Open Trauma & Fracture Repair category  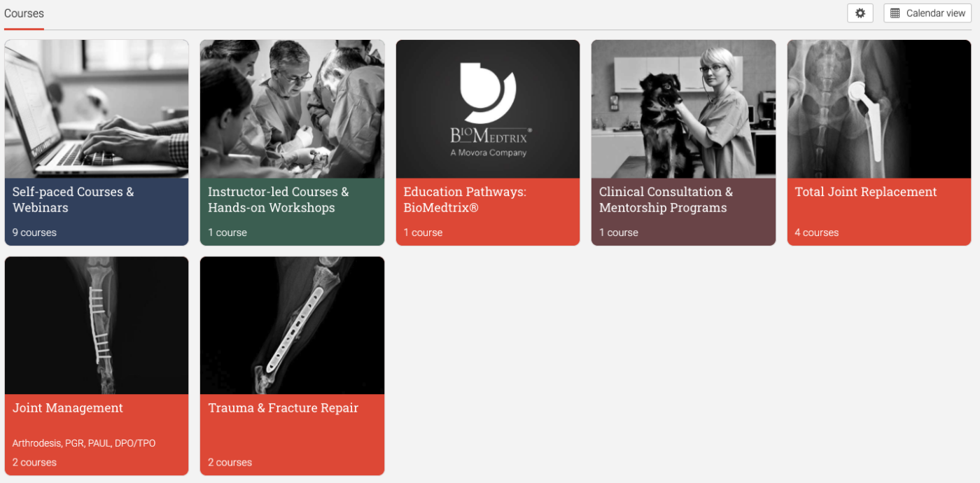[x=283, y=408]
